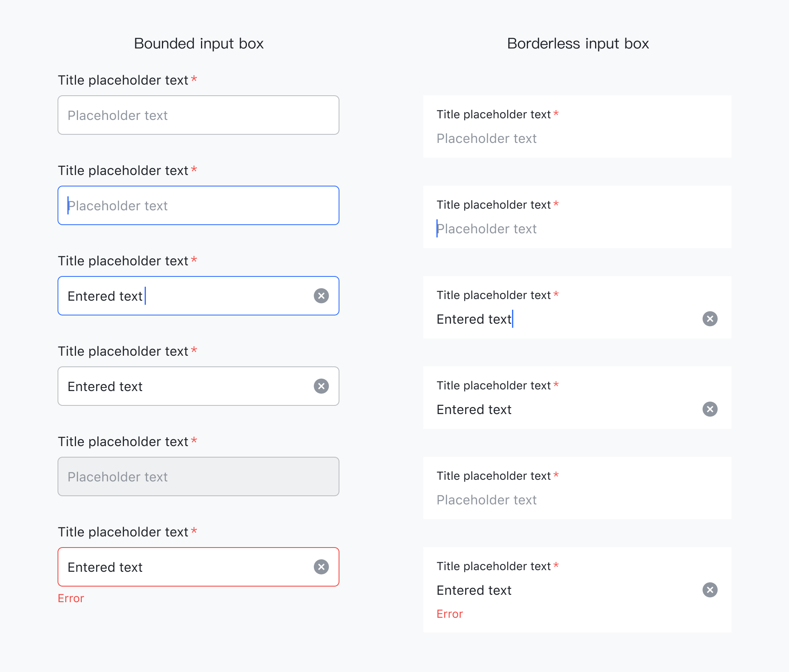This screenshot has width=789, height=672.
Task: Click the clear icon on the focused borderless input
Action: point(710,319)
